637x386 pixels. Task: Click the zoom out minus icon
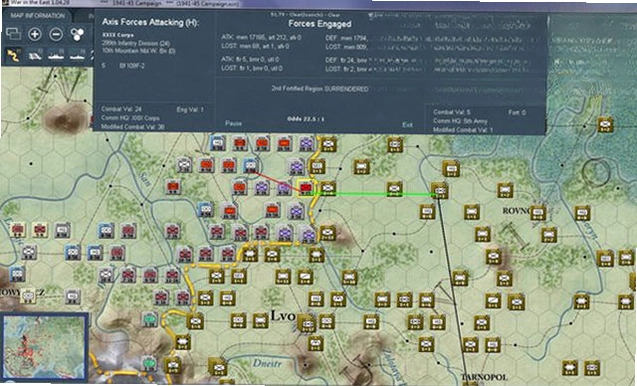coord(56,34)
